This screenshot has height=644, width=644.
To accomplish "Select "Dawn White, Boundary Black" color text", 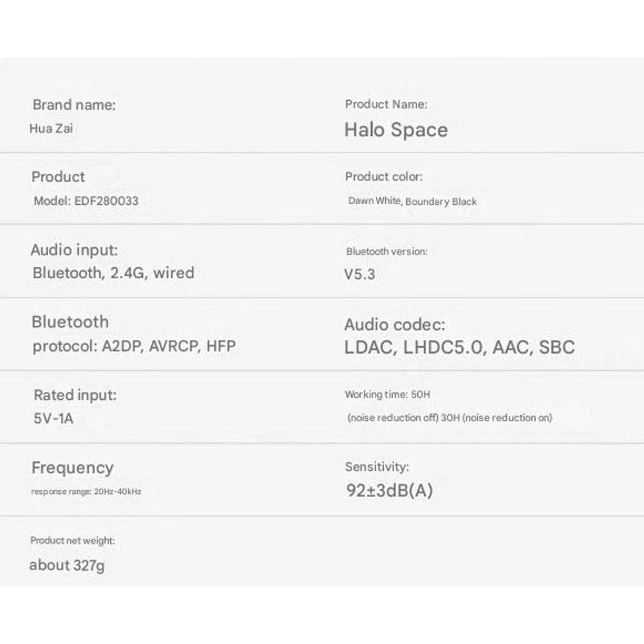I will [x=412, y=202].
